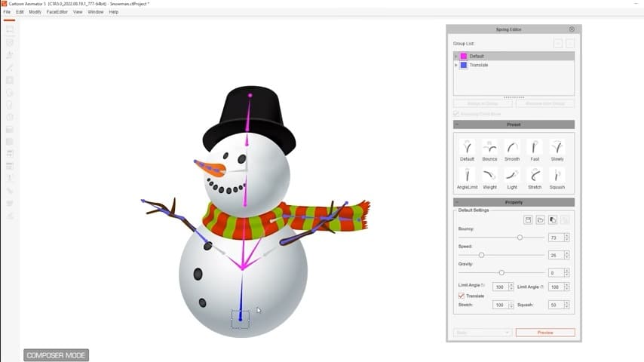Click the save settings icon in Property
Screen dimensions: 644x362
[x=529, y=219]
